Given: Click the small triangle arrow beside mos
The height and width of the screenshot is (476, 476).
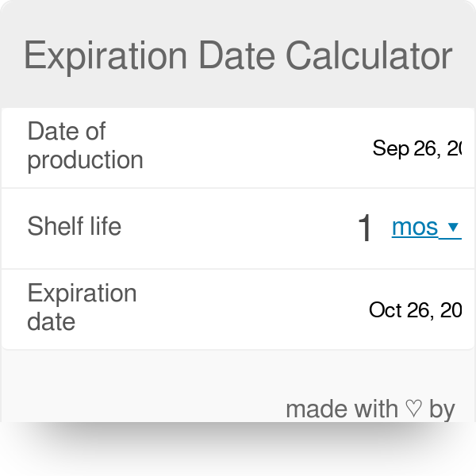Looking at the screenshot, I should coord(453,228).
